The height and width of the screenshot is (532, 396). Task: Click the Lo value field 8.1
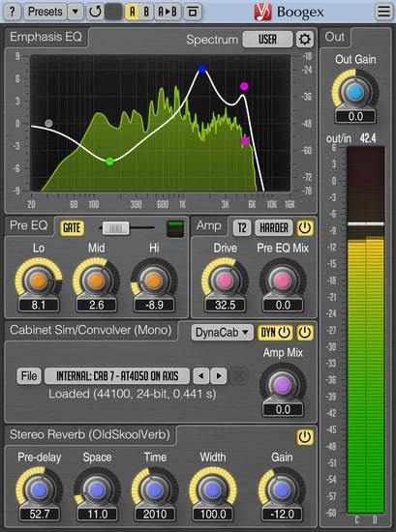[39, 305]
